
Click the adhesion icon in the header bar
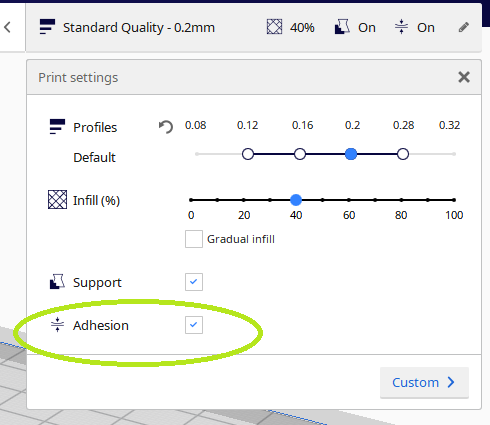pos(401,27)
